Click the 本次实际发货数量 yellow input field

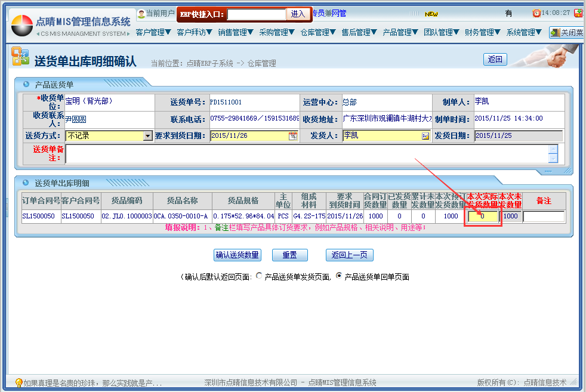pyautogui.click(x=483, y=217)
